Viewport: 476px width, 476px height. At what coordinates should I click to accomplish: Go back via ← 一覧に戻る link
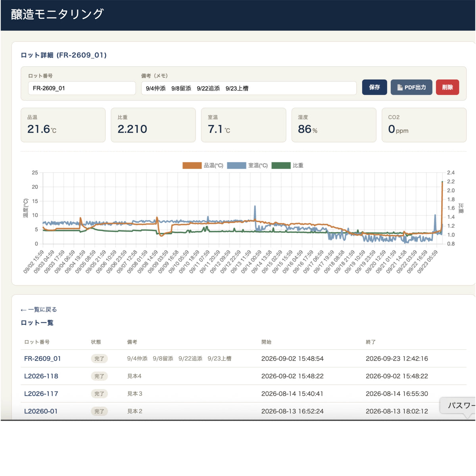pyautogui.click(x=39, y=309)
